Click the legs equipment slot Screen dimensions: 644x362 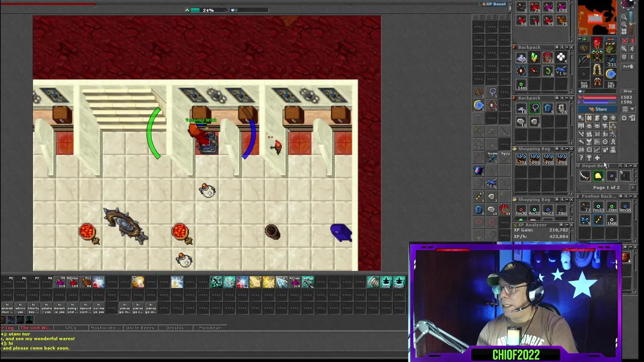coord(597,70)
